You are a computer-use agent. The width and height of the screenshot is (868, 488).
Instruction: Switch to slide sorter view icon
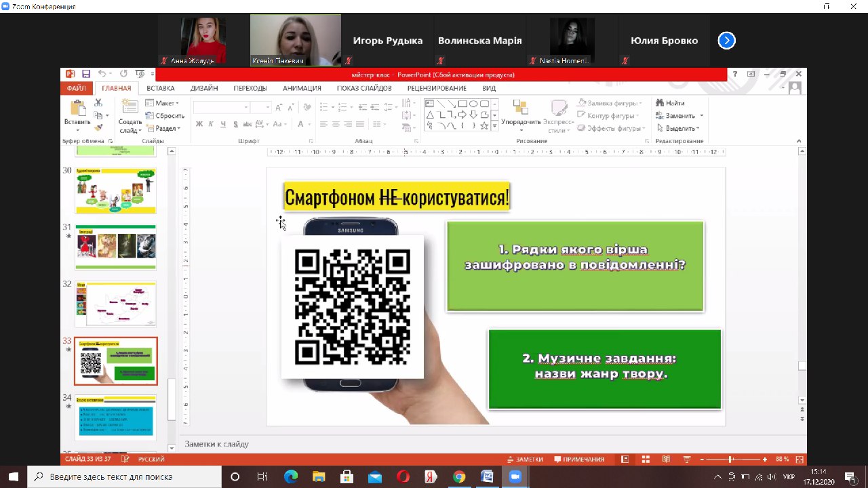[x=646, y=460]
